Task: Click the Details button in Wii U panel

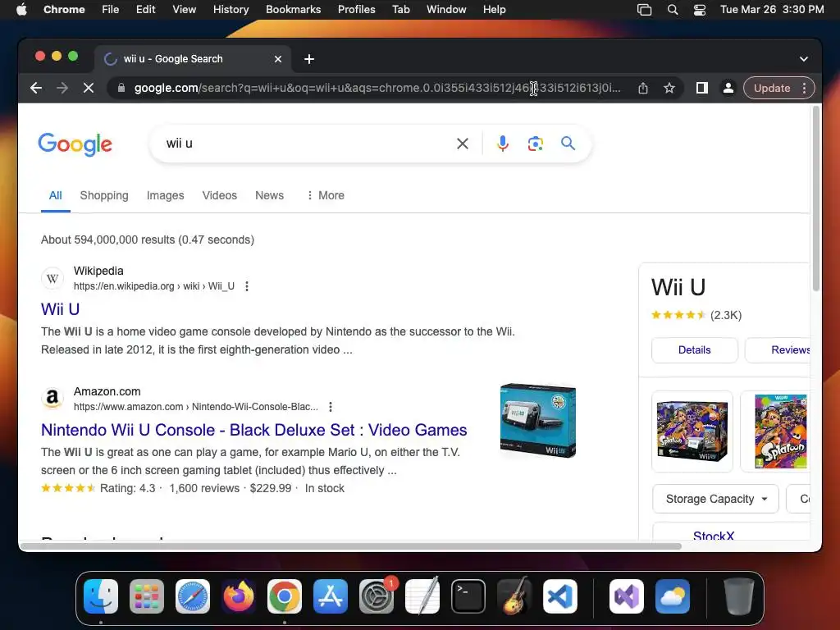Action: coord(694,349)
